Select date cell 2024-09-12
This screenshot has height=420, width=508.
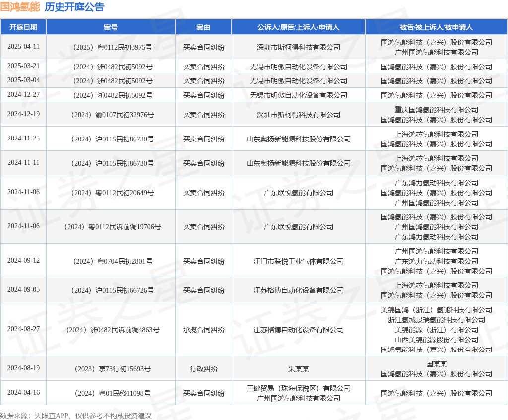pyautogui.click(x=23, y=261)
